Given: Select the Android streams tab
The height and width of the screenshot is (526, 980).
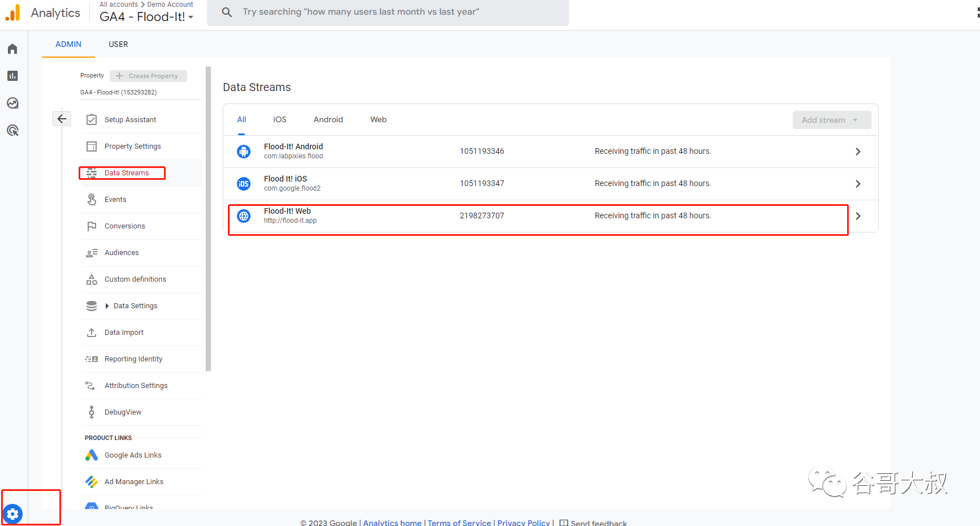Looking at the screenshot, I should click(x=328, y=119).
